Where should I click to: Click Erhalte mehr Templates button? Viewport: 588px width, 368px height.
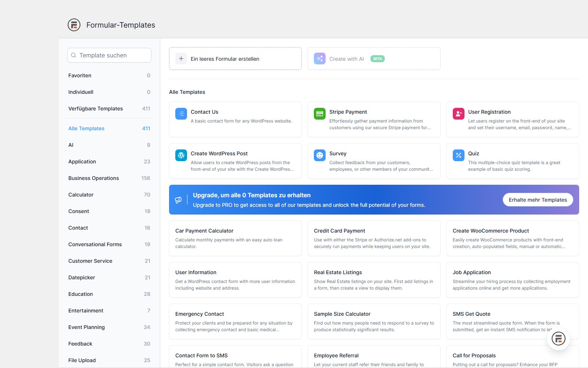click(x=538, y=200)
